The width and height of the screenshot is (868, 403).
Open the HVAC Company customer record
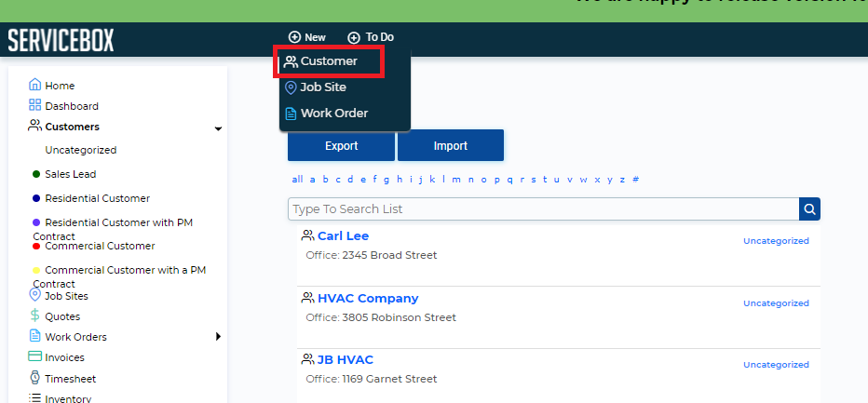pyautogui.click(x=368, y=299)
